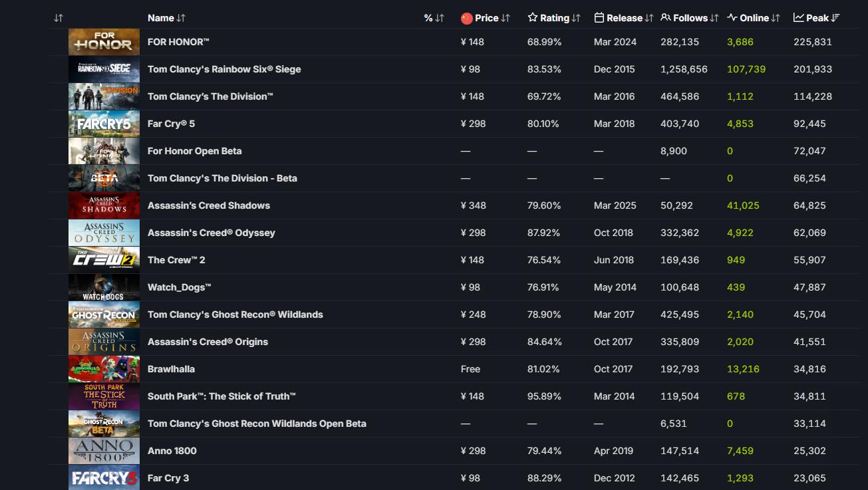The height and width of the screenshot is (490, 868).
Task: Click the China flag icon in the Price header
Action: point(467,18)
